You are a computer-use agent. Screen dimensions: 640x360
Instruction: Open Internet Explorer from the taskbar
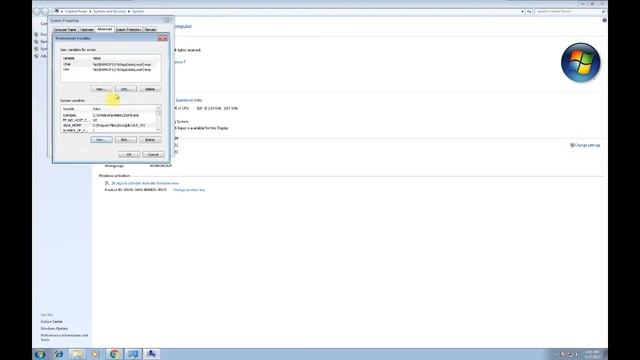tap(59, 354)
